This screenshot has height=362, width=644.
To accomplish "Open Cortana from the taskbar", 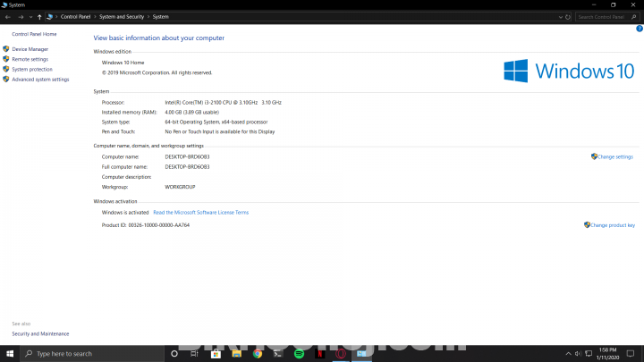I will click(174, 353).
